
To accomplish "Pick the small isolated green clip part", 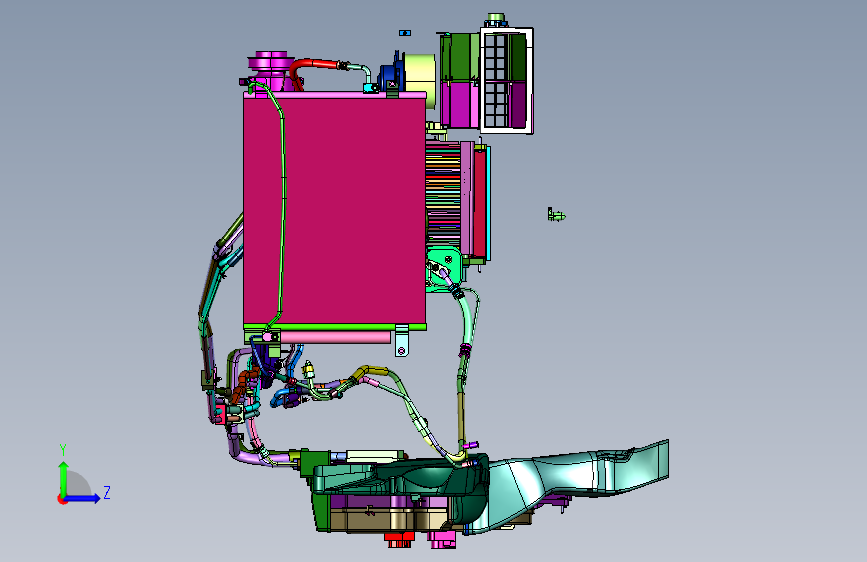I will (x=556, y=215).
